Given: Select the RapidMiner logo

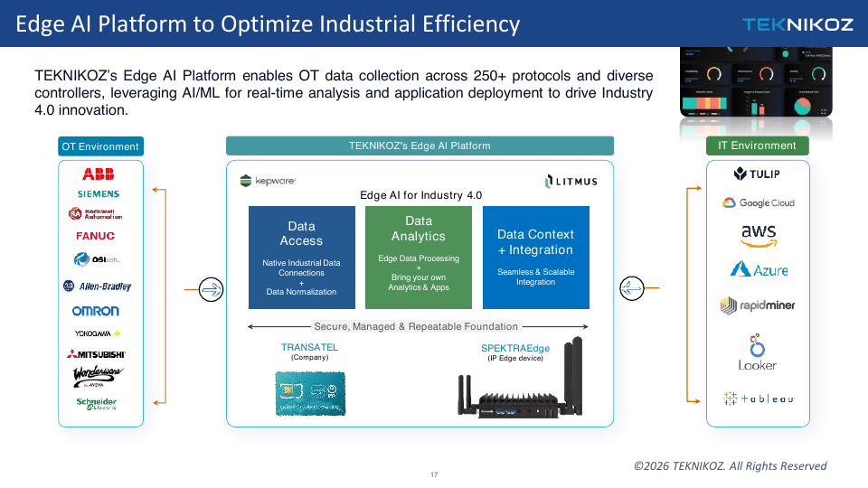Looking at the screenshot, I should (758, 305).
